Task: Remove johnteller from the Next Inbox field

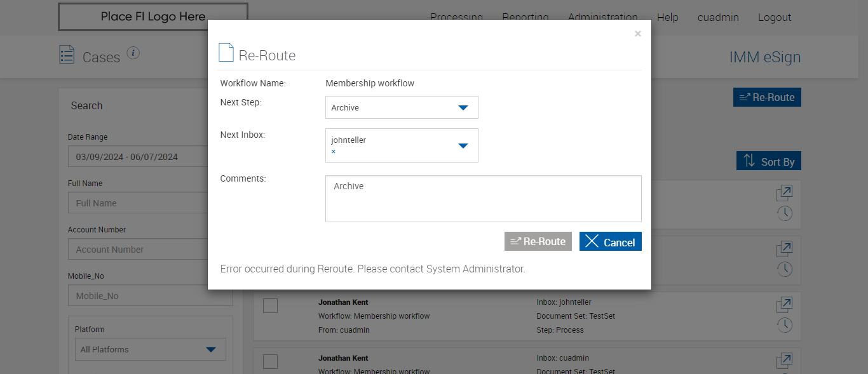Action: pyautogui.click(x=334, y=152)
